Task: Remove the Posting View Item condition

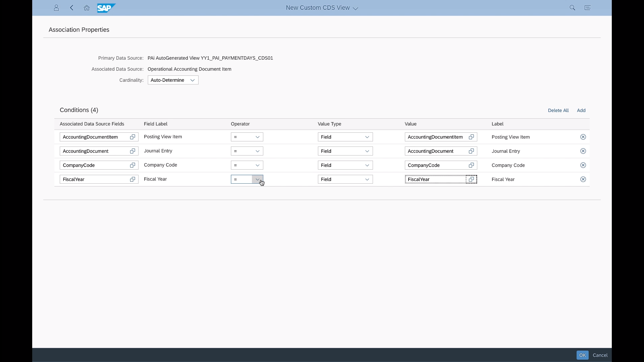Action: pos(583,137)
